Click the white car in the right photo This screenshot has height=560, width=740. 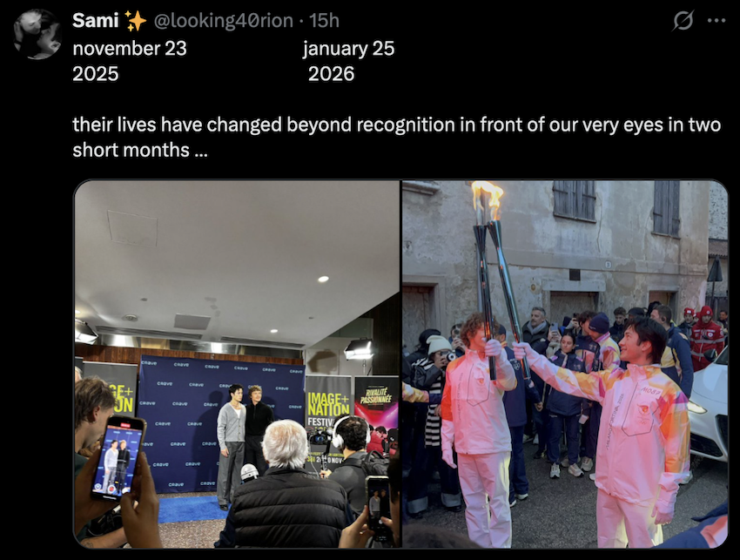[708, 406]
